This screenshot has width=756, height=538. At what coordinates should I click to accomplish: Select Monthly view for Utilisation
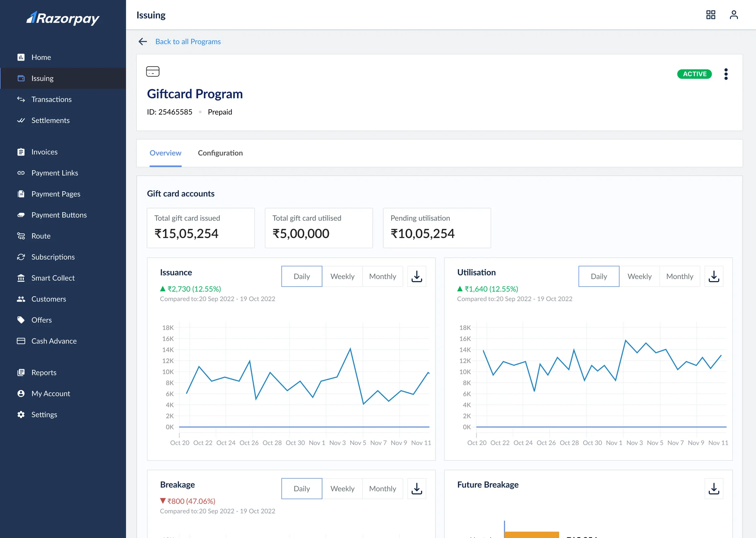tap(680, 277)
